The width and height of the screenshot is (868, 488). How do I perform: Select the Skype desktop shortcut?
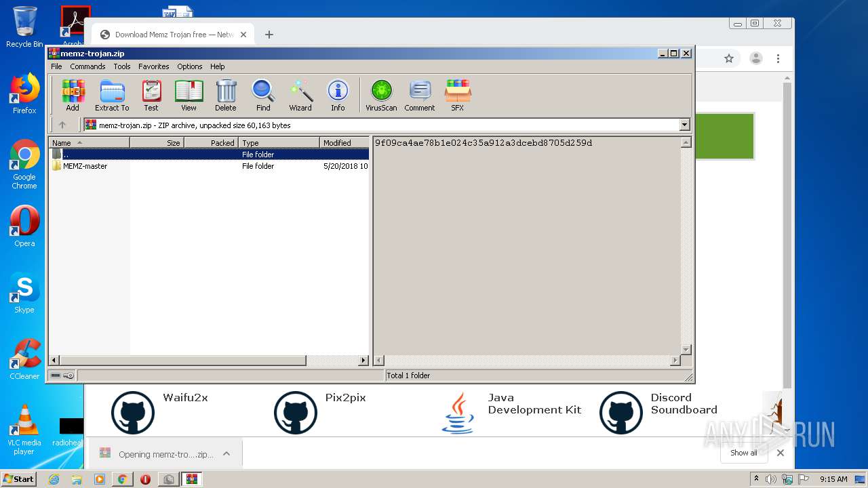coord(24,293)
